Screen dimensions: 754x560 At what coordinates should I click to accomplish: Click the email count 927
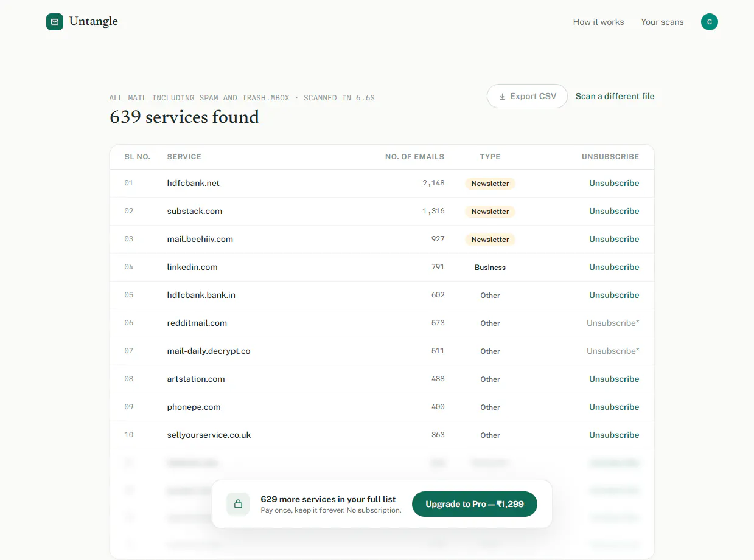coord(438,239)
